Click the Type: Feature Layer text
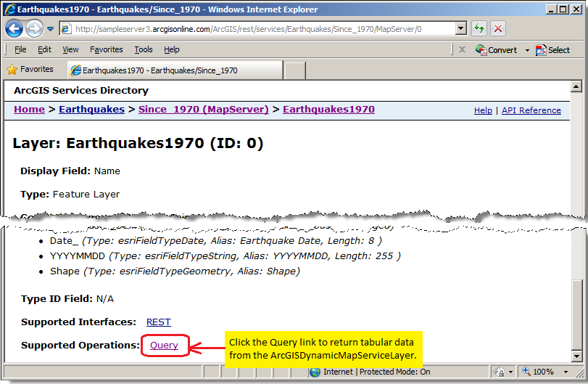The image size is (588, 384). (x=70, y=195)
